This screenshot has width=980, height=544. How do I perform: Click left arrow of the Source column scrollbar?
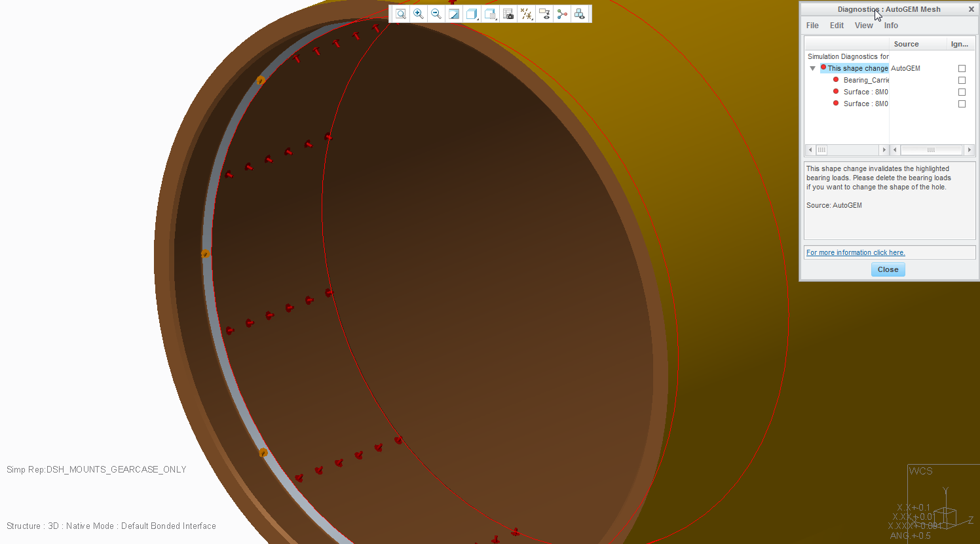[x=895, y=150]
